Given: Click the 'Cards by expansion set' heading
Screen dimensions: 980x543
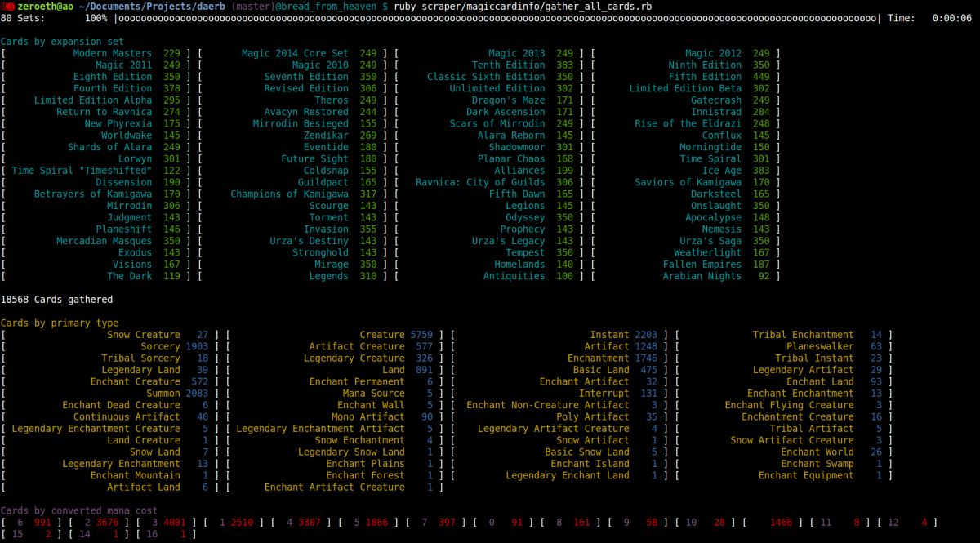Looking at the screenshot, I should coord(63,42).
